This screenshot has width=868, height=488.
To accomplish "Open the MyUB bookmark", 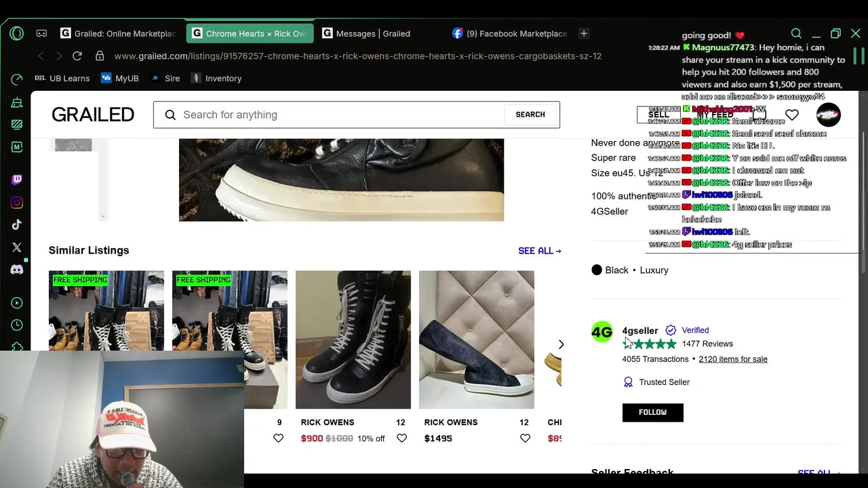I will pos(119,78).
